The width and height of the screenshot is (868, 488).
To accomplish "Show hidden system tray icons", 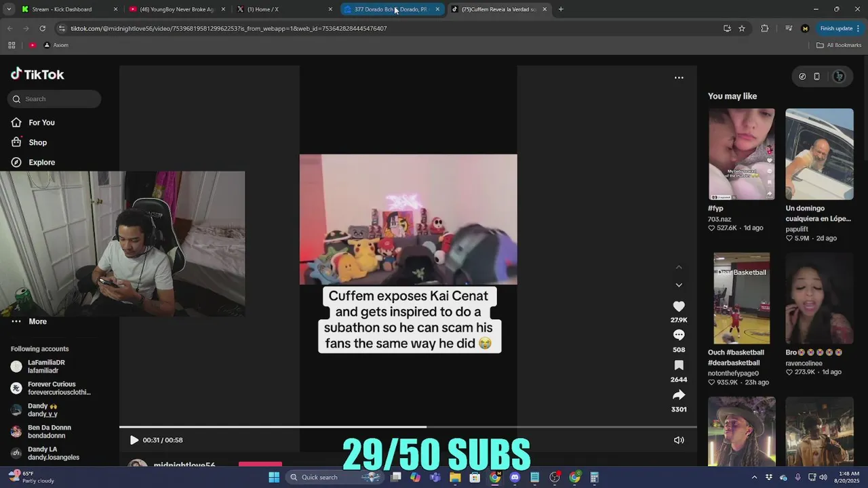I will pos(754,477).
